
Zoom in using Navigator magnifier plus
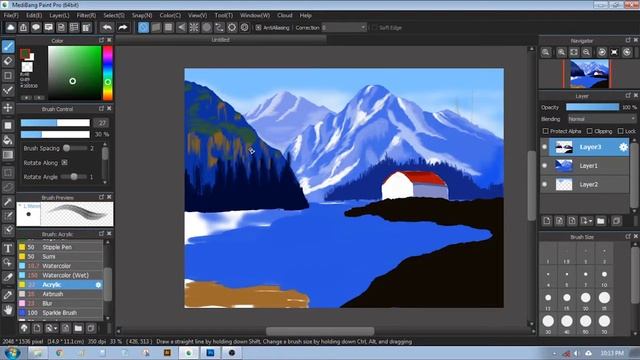(x=561, y=52)
